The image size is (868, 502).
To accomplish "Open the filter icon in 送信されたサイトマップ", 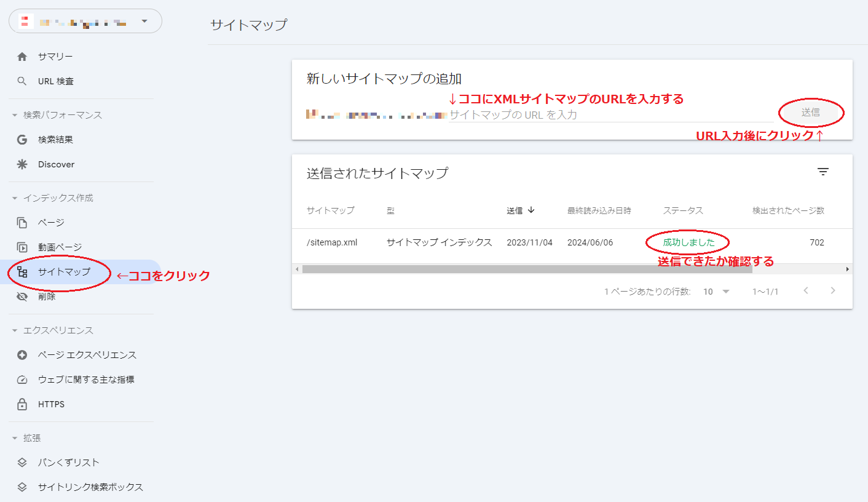I will coord(823,172).
